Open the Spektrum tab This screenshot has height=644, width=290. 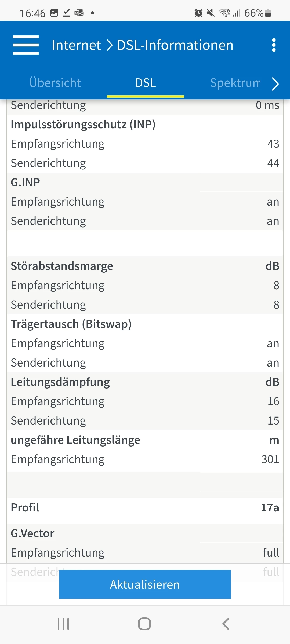235,83
